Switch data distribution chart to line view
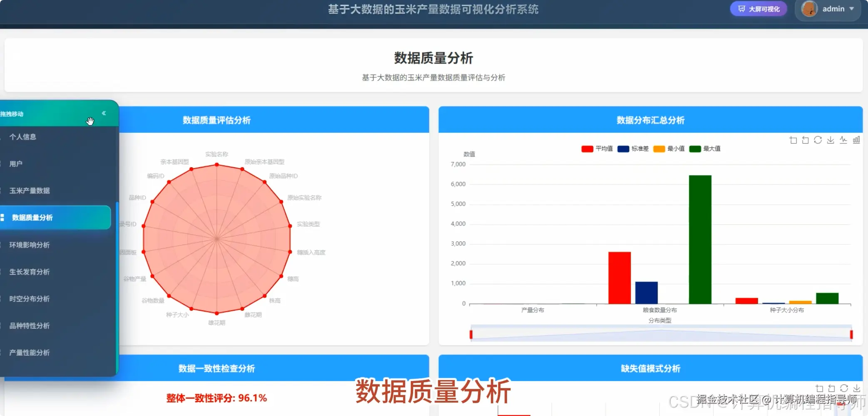This screenshot has width=868, height=416. tap(843, 140)
